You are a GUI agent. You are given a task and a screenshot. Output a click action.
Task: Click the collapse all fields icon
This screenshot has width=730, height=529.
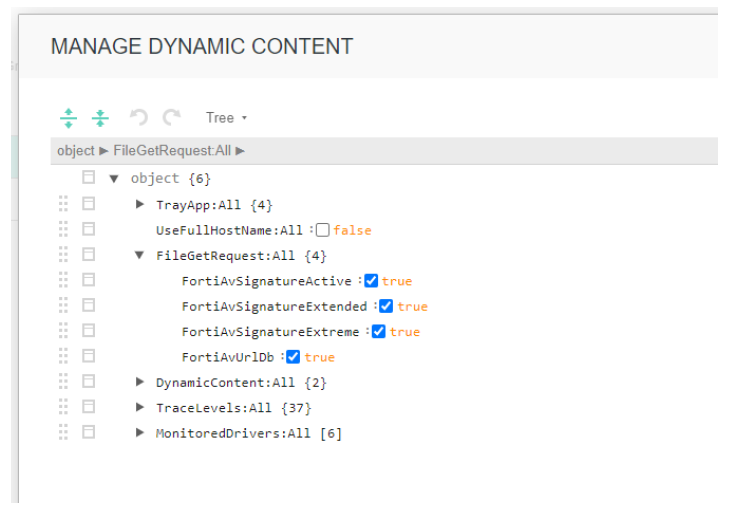point(100,118)
